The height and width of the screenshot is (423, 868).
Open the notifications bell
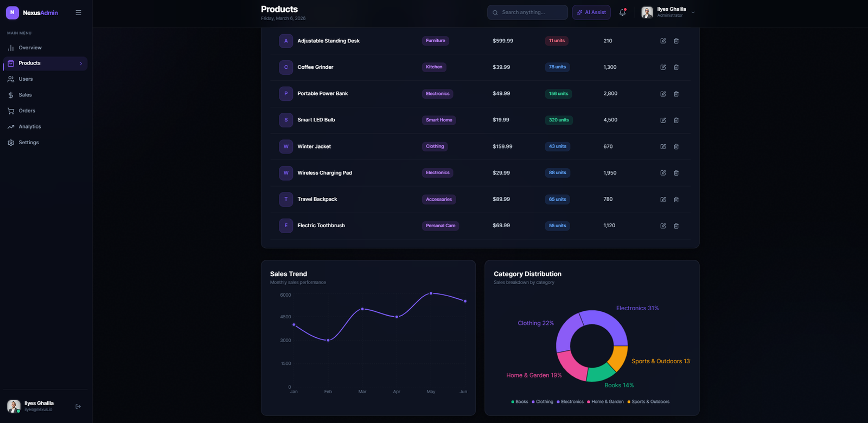pos(622,12)
